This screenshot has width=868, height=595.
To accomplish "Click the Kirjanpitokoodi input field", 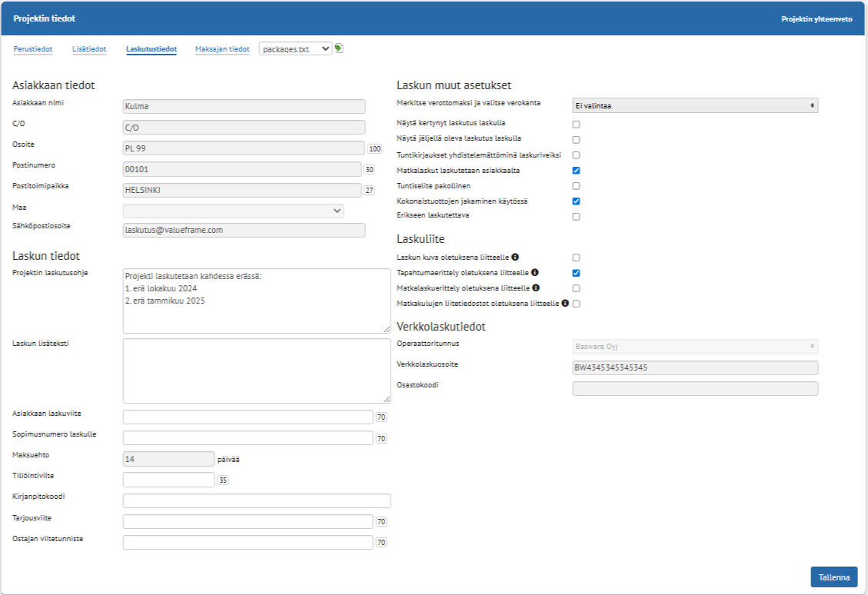I will coord(257,501).
